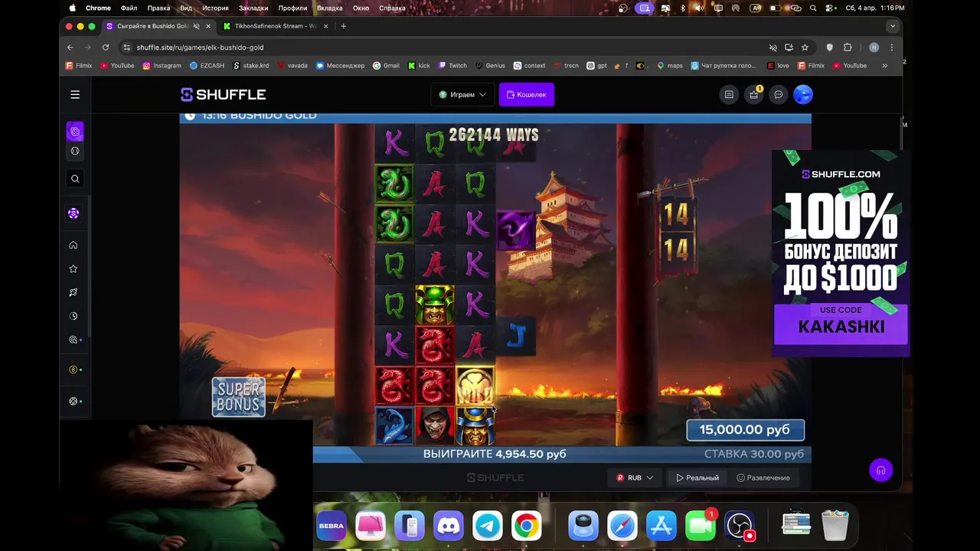This screenshot has height=551, width=980.
Task: Open the chat bubble icon in header
Action: 779,95
